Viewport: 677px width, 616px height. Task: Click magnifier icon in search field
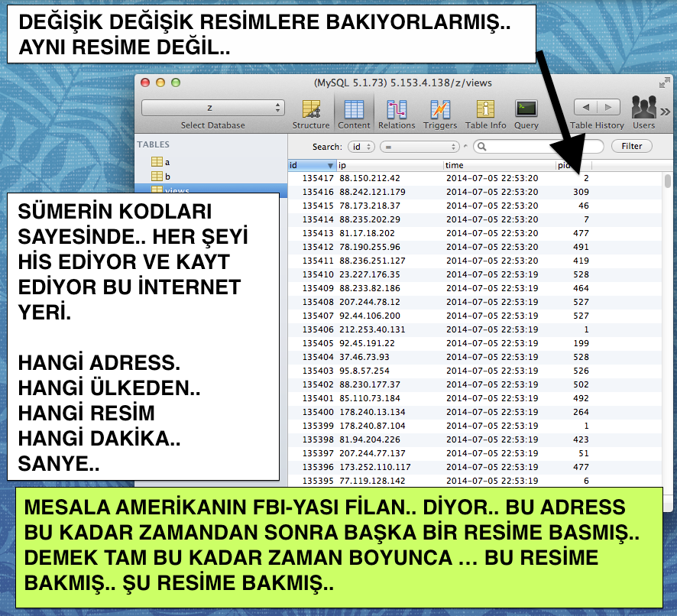click(482, 147)
